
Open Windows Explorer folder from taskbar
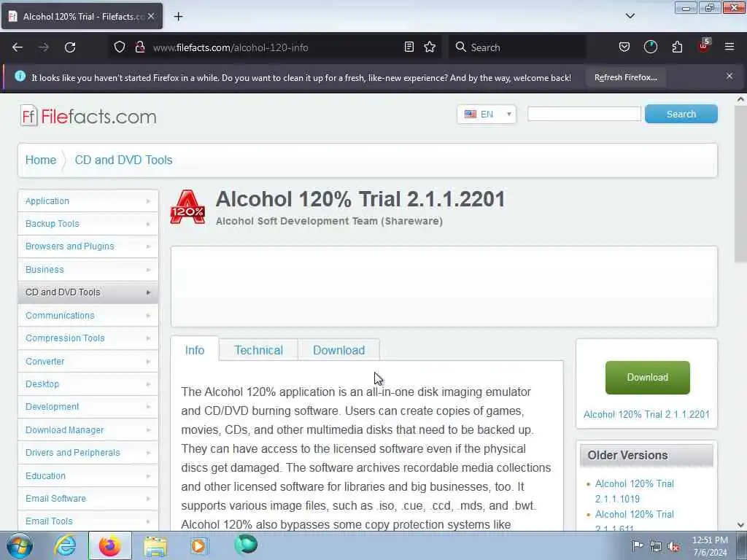click(x=155, y=546)
